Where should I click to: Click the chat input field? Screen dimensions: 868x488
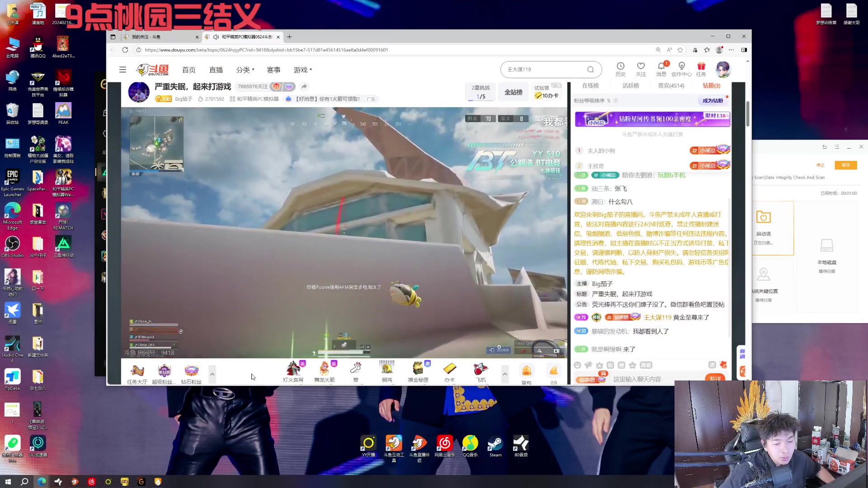[656, 379]
